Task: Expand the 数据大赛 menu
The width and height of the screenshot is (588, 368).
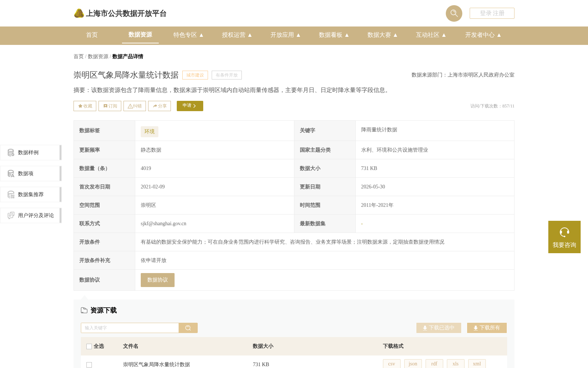Action: point(382,35)
